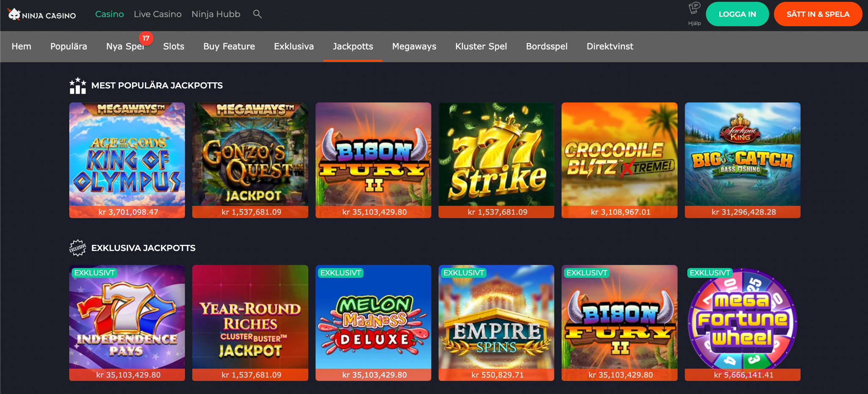Click the Logga In button

[737, 14]
